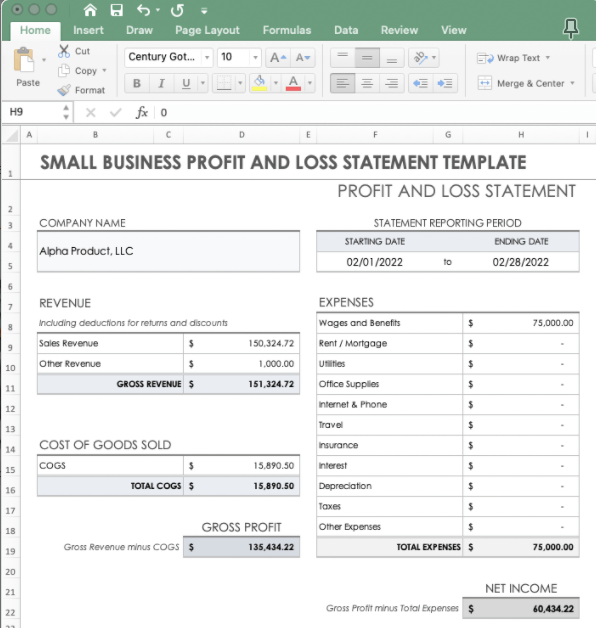Screen dimensions: 596x628
Task: Click the Wrap Text button
Action: [513, 58]
